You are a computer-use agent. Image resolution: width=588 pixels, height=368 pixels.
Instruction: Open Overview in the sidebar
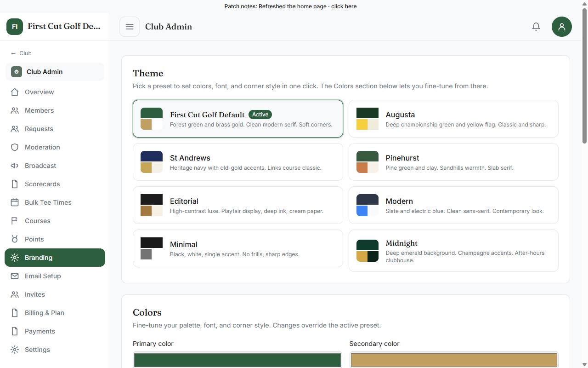[x=55, y=92]
